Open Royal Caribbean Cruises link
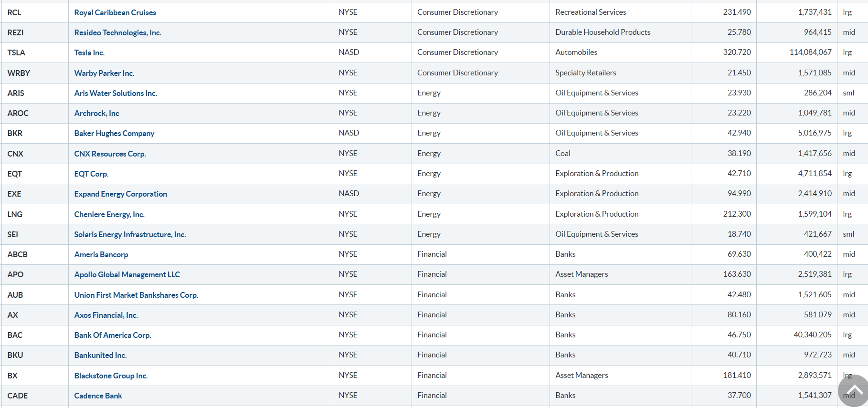Viewport: 868px width, 408px height. point(115,12)
